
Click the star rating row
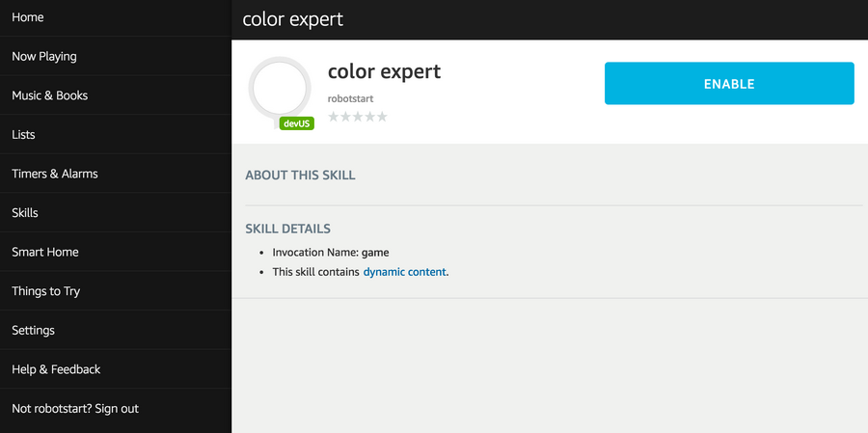(x=357, y=117)
